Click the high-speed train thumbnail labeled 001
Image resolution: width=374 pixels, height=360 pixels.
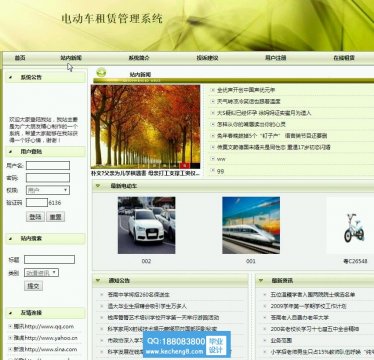(x=251, y=225)
